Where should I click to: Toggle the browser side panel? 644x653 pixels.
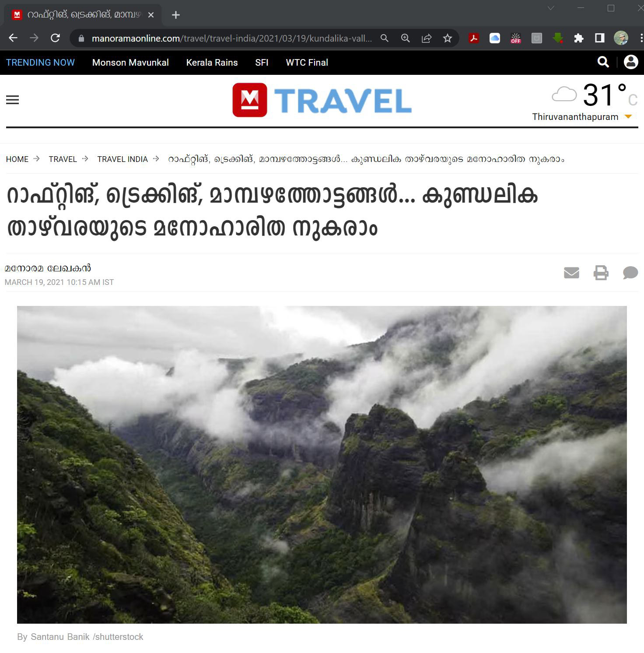(x=600, y=39)
